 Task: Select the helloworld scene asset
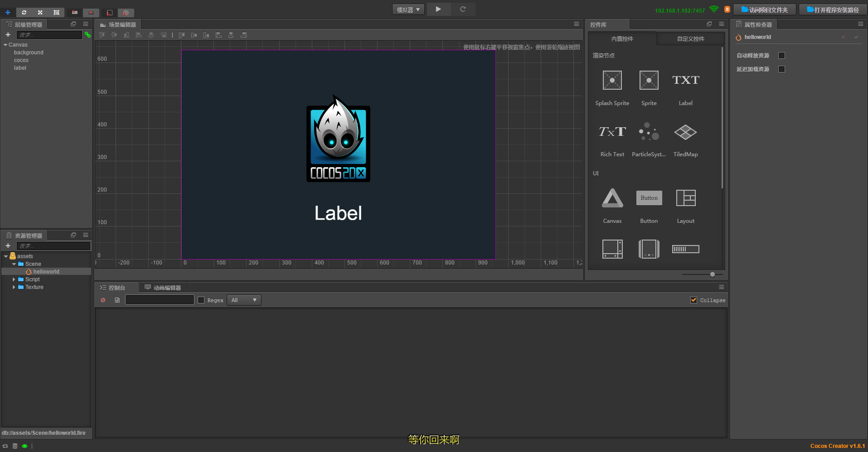46,272
